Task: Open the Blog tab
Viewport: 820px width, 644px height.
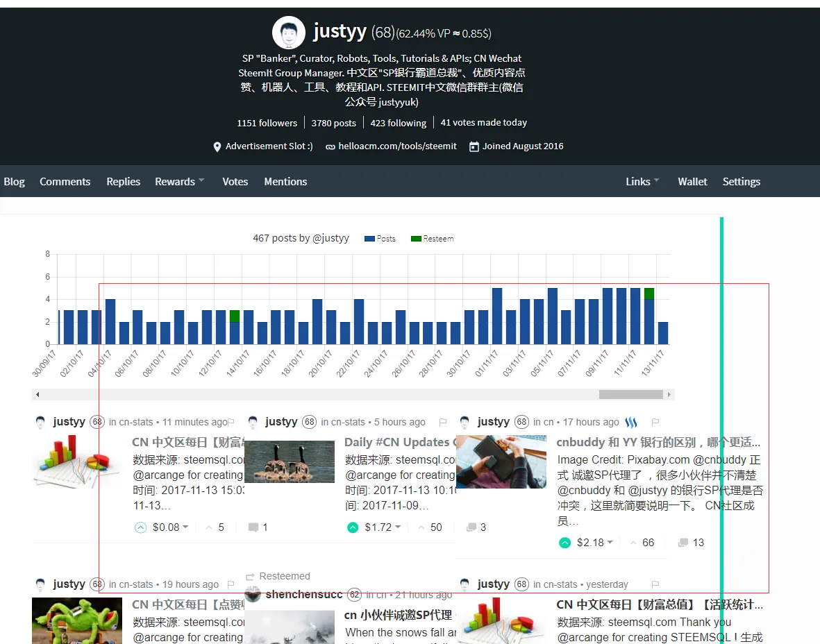Action: pos(14,181)
